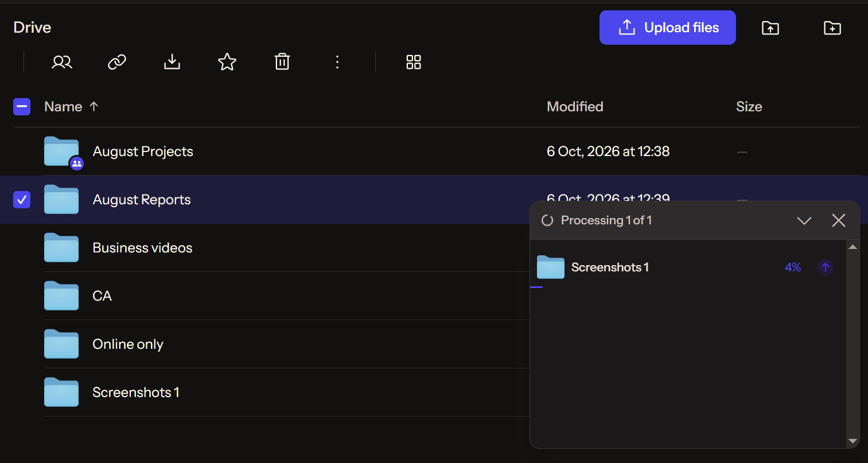Click upload panel scrollbar down arrow
Viewport: 868px width, 463px height.
(853, 441)
